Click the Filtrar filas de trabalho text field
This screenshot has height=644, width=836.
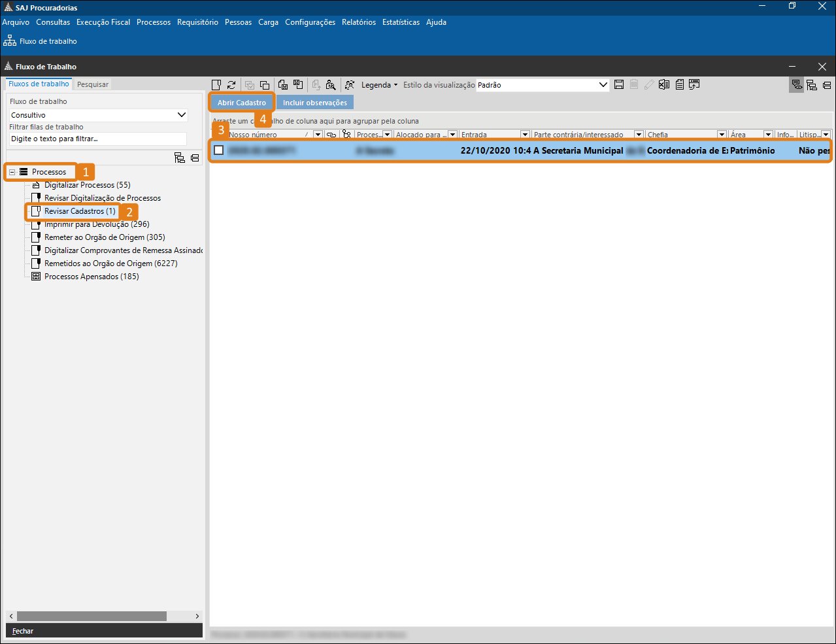(98, 139)
